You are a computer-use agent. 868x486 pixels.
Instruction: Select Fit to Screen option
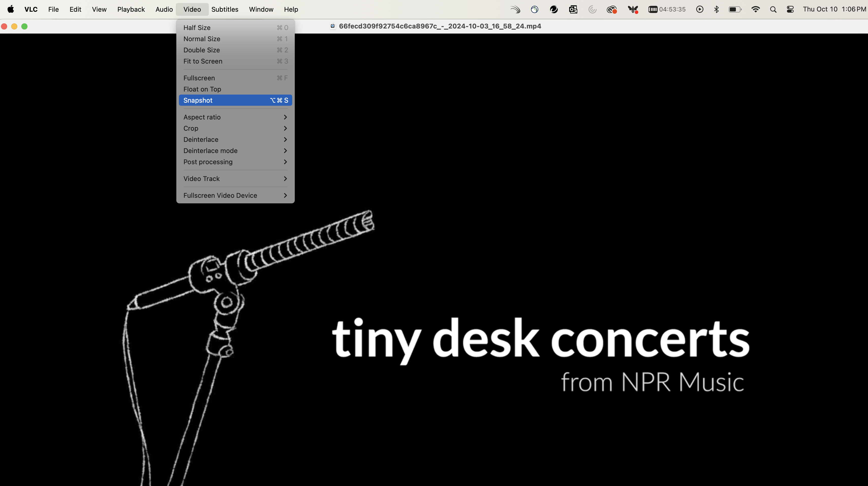(x=236, y=61)
